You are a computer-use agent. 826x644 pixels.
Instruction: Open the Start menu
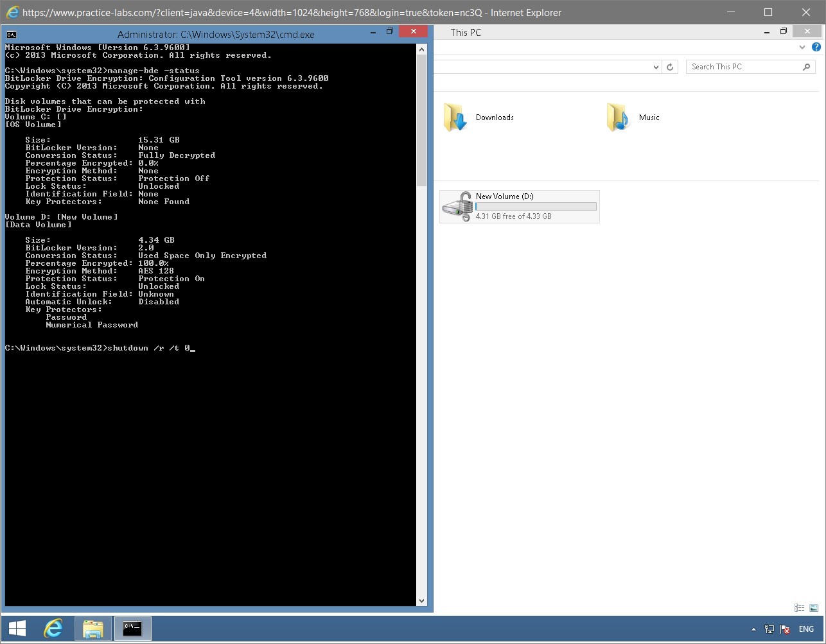[16, 628]
